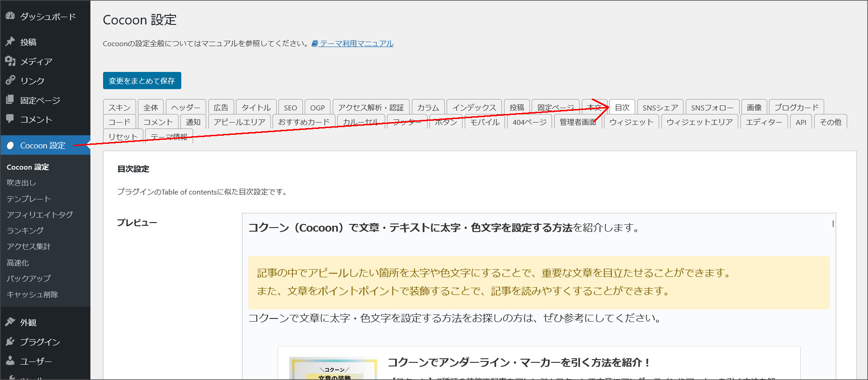The image size is (868, 380).
Task: Open the テーマ利用マニュアル link
Action: [357, 43]
